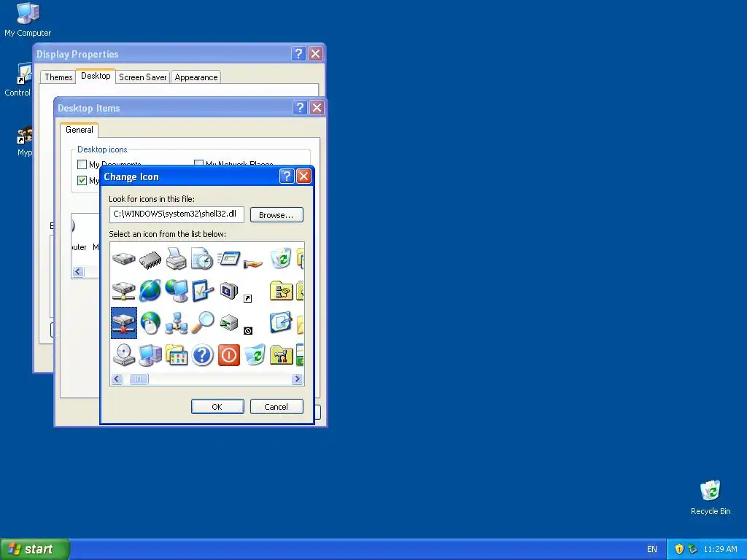Switch to the Screen Saver tab
The width and height of the screenshot is (747, 560).
142,77
